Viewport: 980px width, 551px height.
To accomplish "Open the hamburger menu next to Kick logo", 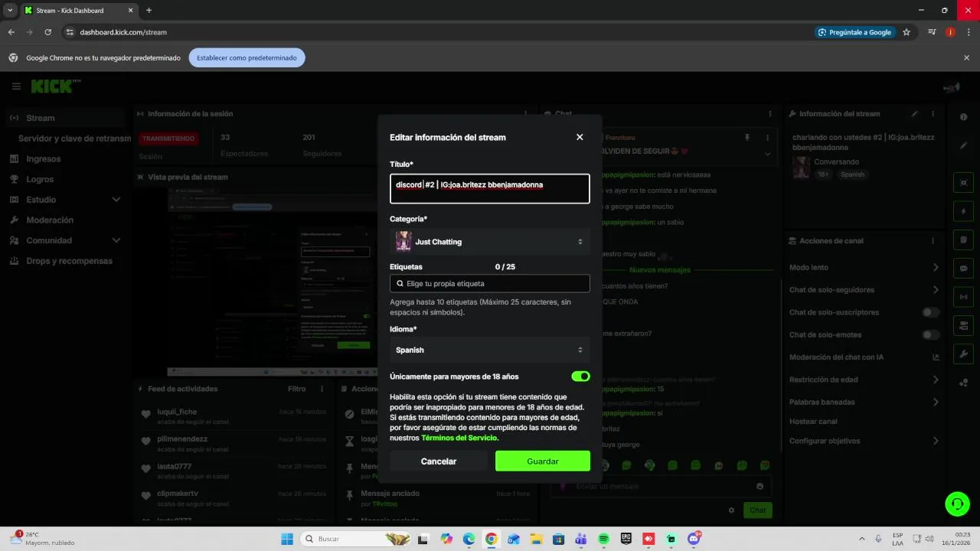I will coord(16,86).
